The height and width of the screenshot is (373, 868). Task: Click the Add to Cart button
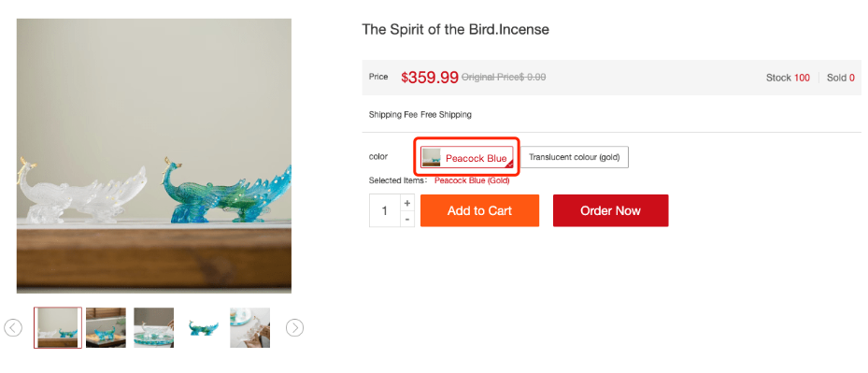(x=479, y=210)
